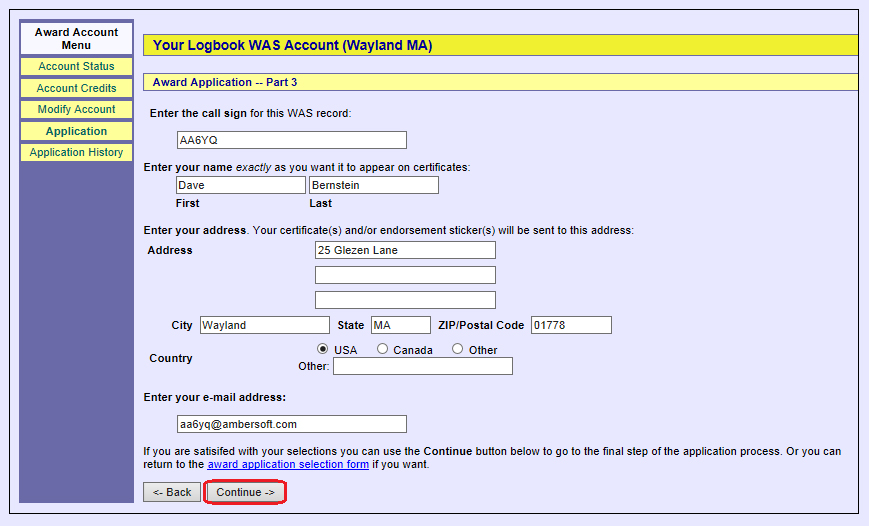This screenshot has width=869, height=526.
Task: Click into the Last name field
Action: pos(373,185)
